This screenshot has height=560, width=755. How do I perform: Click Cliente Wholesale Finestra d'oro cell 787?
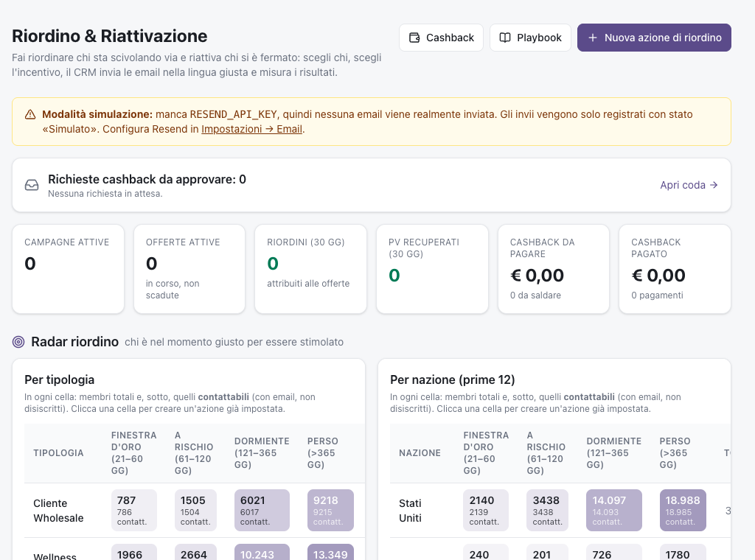pyautogui.click(x=134, y=511)
